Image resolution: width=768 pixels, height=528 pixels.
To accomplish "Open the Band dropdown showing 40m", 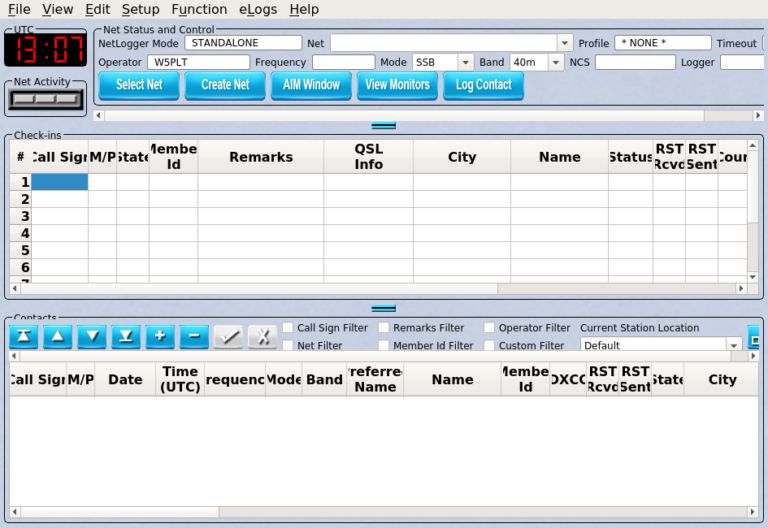I will tap(555, 62).
